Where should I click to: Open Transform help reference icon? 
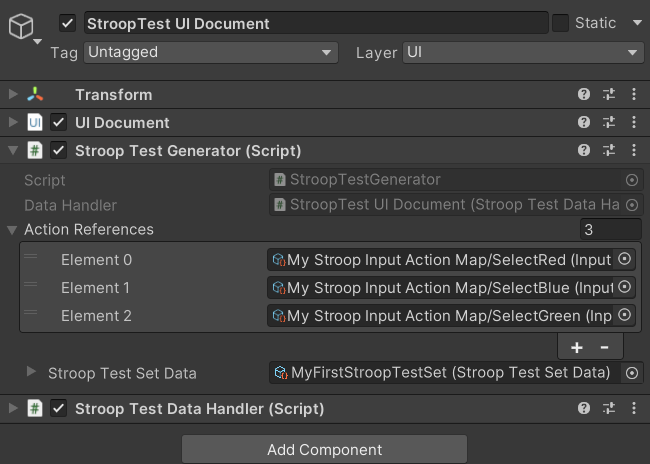(584, 95)
